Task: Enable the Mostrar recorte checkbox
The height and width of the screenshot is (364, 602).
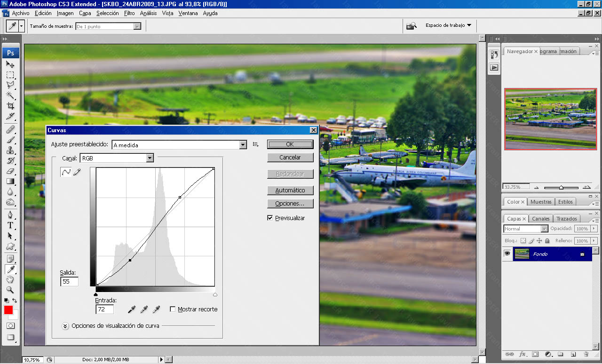Action: click(x=173, y=309)
